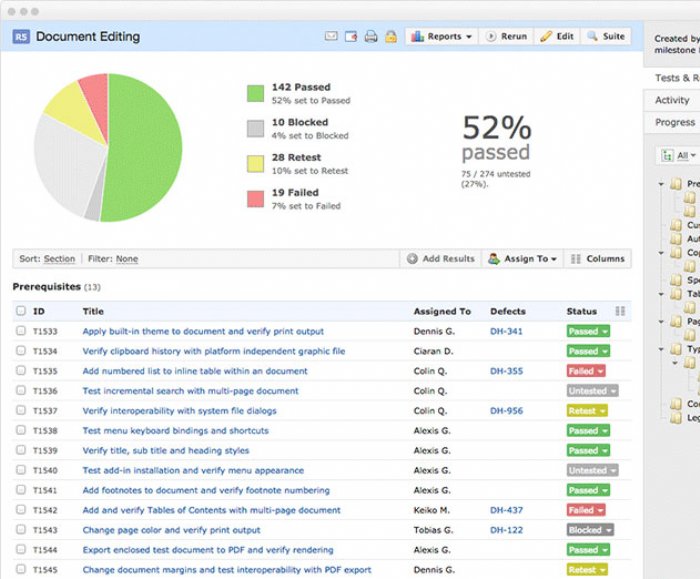Click the column settings icon beside Status header
This screenshot has height=579, width=700.
coord(620,311)
